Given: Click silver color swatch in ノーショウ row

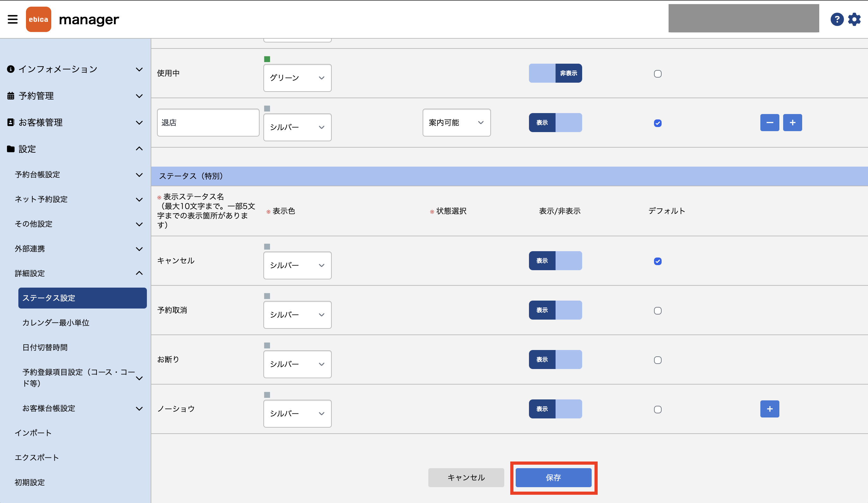Looking at the screenshot, I should 267,395.
